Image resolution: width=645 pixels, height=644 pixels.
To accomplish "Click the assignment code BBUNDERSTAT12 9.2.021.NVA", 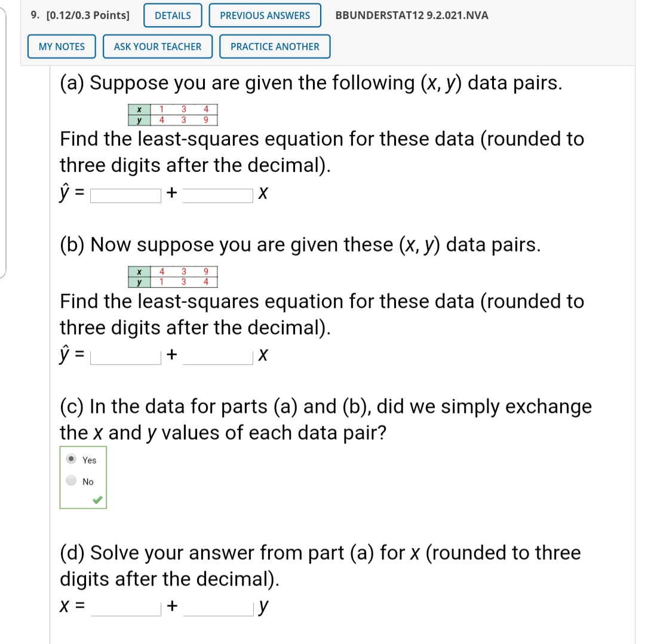I will (x=411, y=16).
